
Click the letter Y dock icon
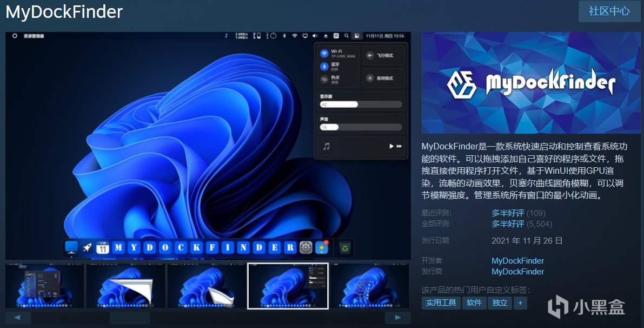click(134, 247)
